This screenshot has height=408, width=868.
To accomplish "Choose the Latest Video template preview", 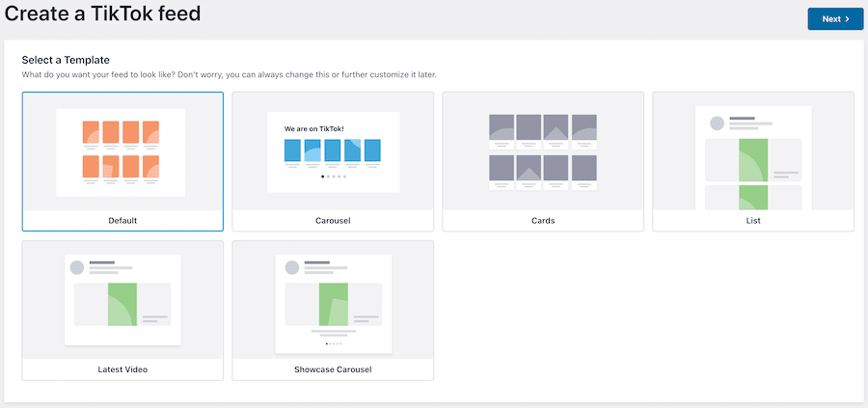I will click(x=122, y=300).
